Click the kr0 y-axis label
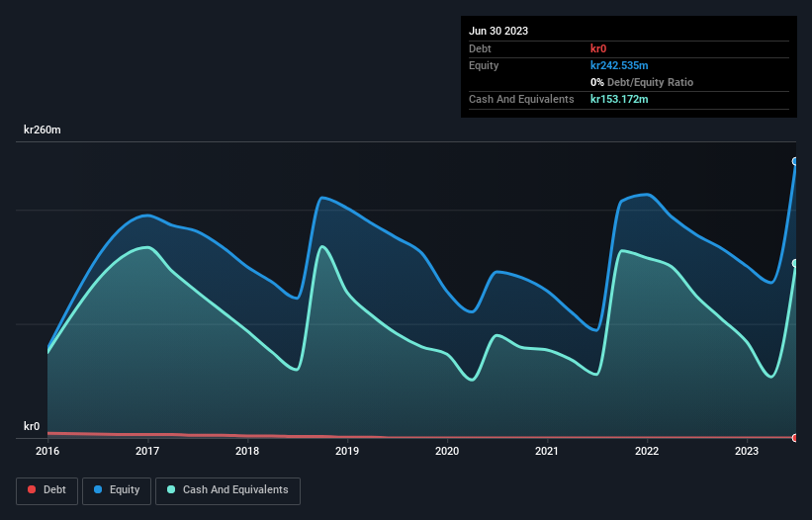This screenshot has width=812, height=520. coord(32,426)
